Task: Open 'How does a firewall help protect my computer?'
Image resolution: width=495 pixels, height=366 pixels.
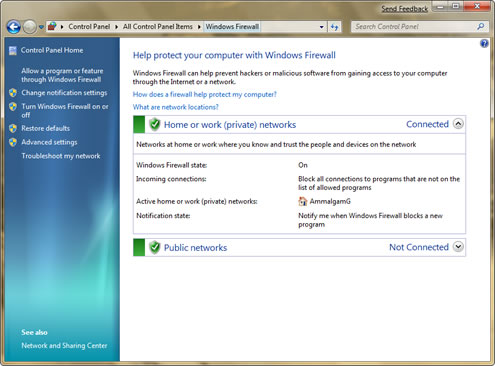Action: (x=205, y=95)
